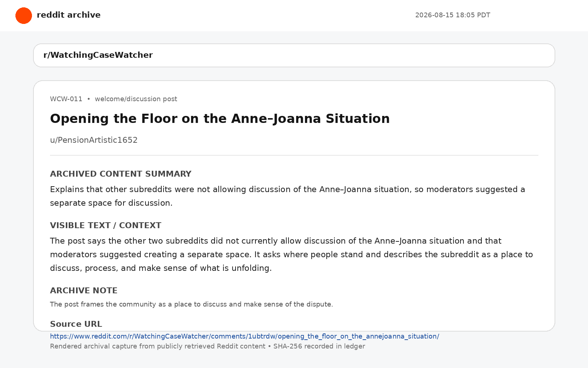Click the SHA-256 ledger footer note
Image resolution: width=588 pixels, height=368 pixels.
(207, 346)
